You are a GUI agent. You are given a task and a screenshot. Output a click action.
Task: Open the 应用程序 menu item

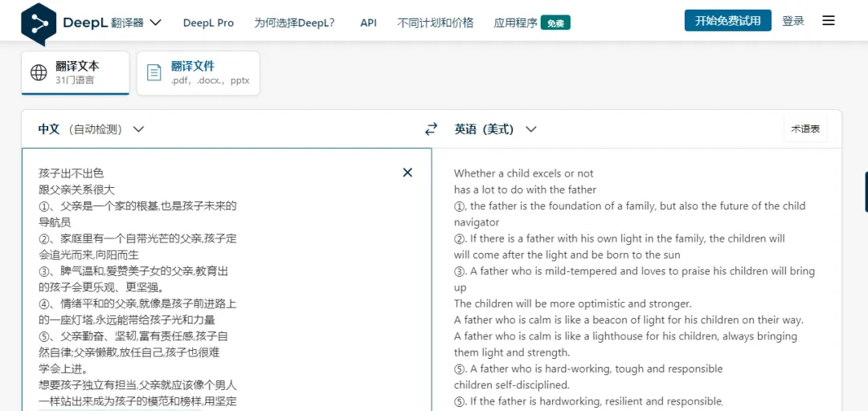[x=515, y=22]
